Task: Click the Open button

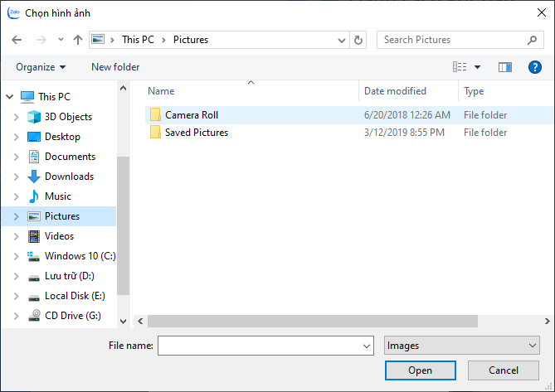Action: coord(420,370)
